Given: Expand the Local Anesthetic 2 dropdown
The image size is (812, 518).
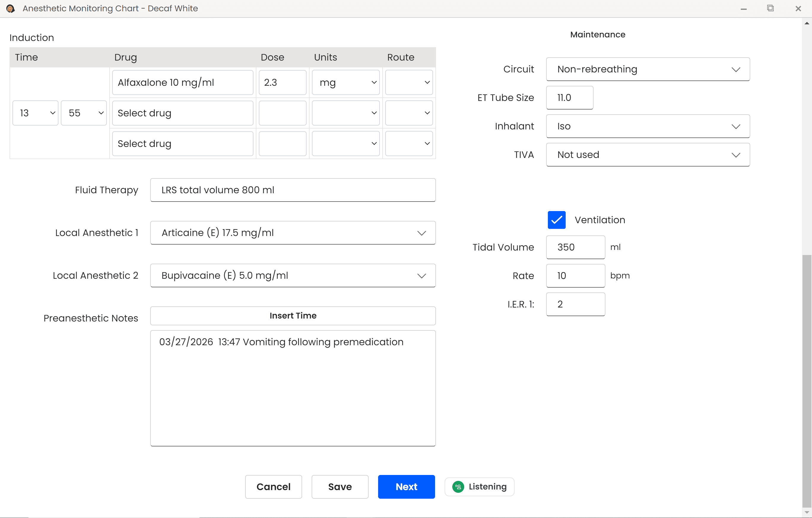Looking at the screenshot, I should pos(293,275).
